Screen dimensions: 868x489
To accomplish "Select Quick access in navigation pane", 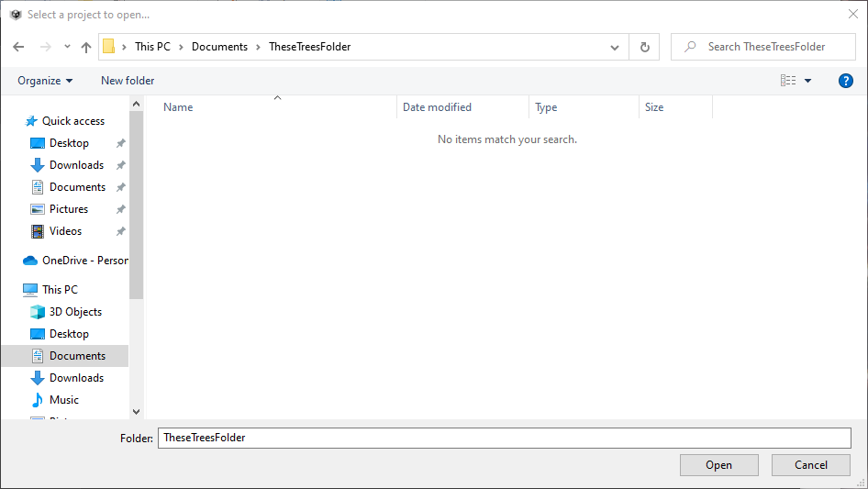I will pyautogui.click(x=73, y=121).
